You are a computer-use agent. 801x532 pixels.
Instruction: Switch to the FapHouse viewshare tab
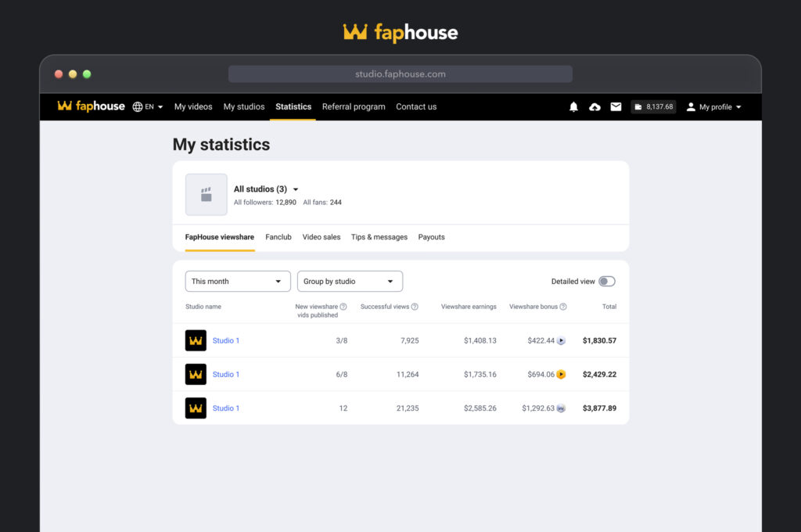point(220,237)
